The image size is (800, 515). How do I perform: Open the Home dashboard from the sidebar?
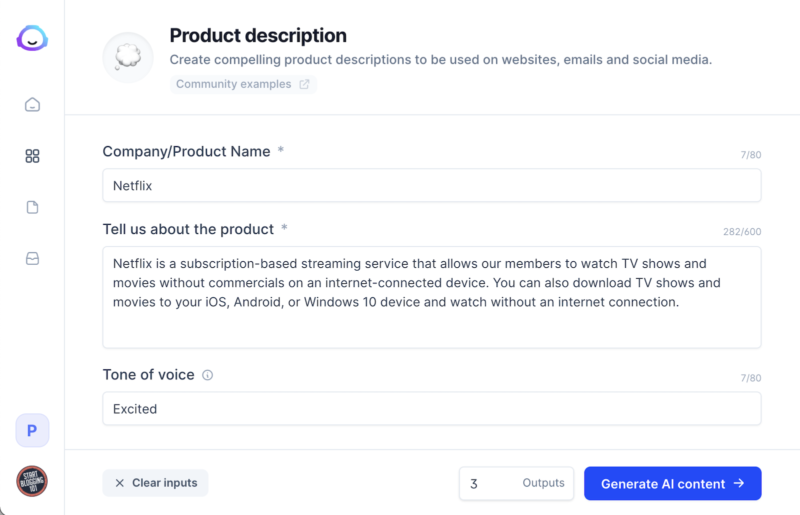point(32,105)
